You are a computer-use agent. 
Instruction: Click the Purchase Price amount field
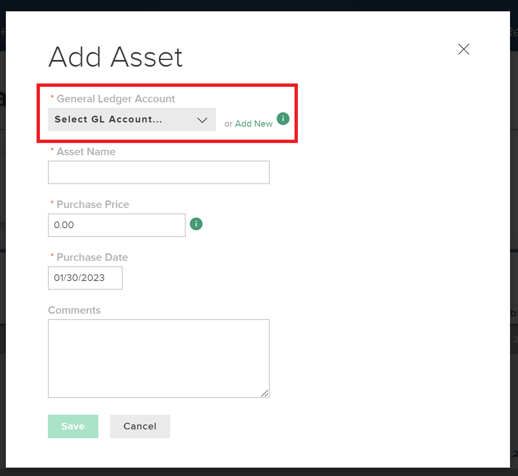117,225
